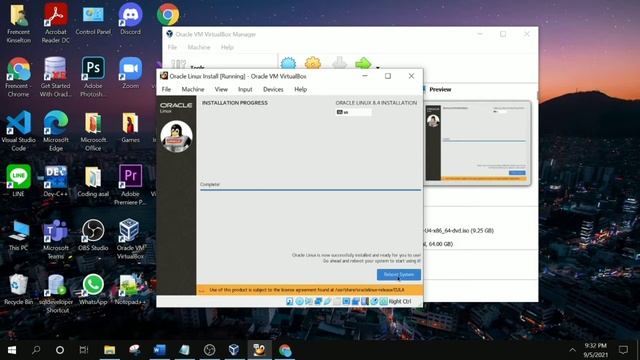Click the keyboard capture icon next to Right Ctrl

(383, 301)
